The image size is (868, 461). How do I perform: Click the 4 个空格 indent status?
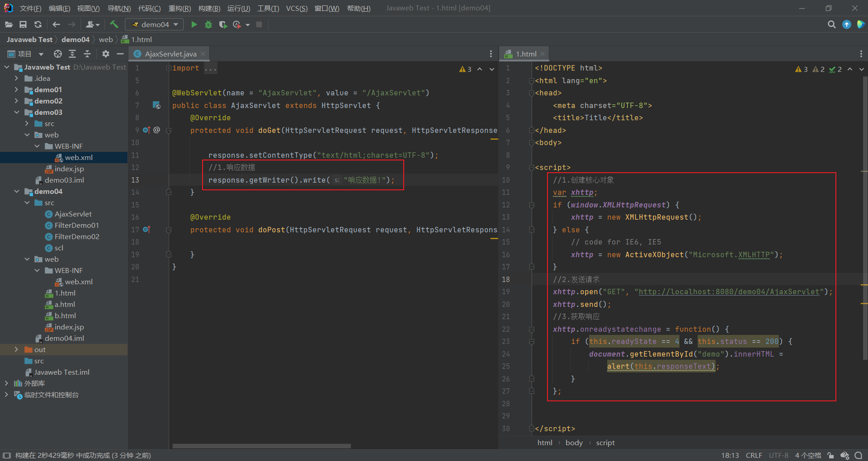(x=808, y=455)
